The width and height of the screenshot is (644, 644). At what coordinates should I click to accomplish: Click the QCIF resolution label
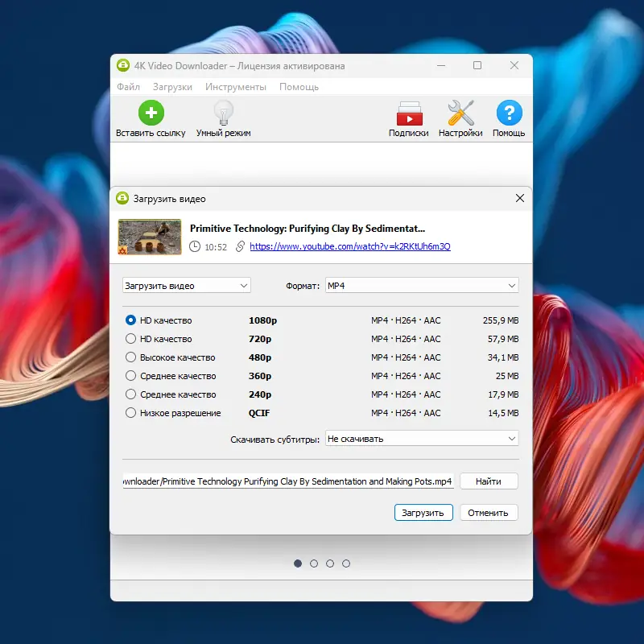(x=259, y=413)
